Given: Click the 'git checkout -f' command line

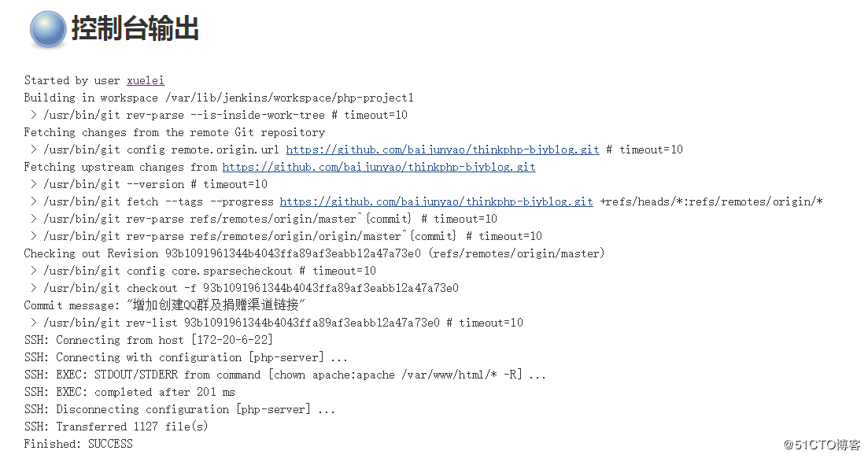Looking at the screenshot, I should 250,288.
